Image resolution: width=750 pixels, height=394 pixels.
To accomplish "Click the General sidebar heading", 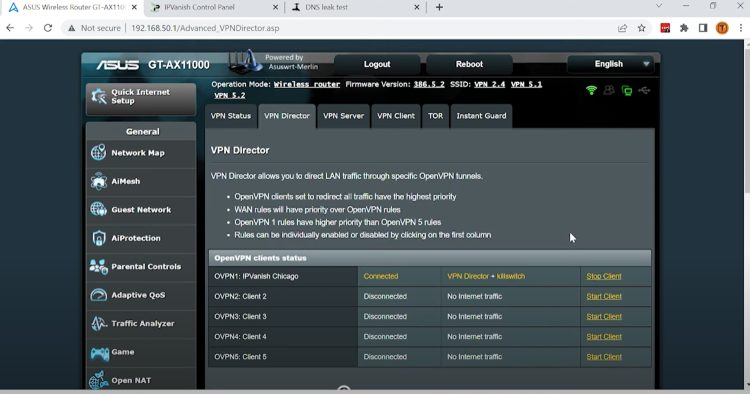I will pos(142,131).
